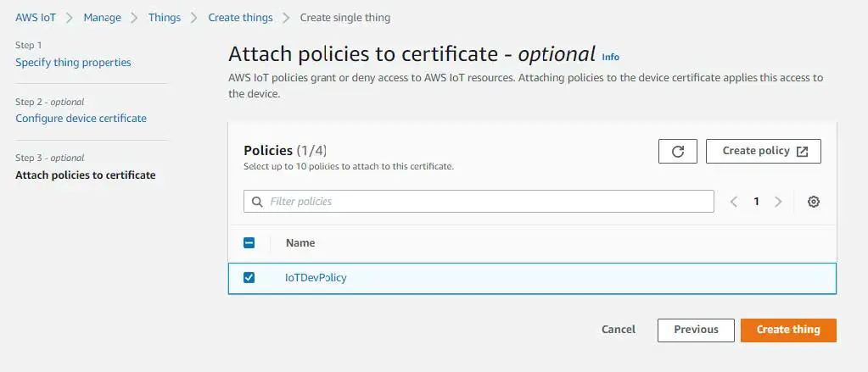Open the Things breadcrumb link
Image resolution: width=868 pixels, height=372 pixels.
[x=165, y=18]
